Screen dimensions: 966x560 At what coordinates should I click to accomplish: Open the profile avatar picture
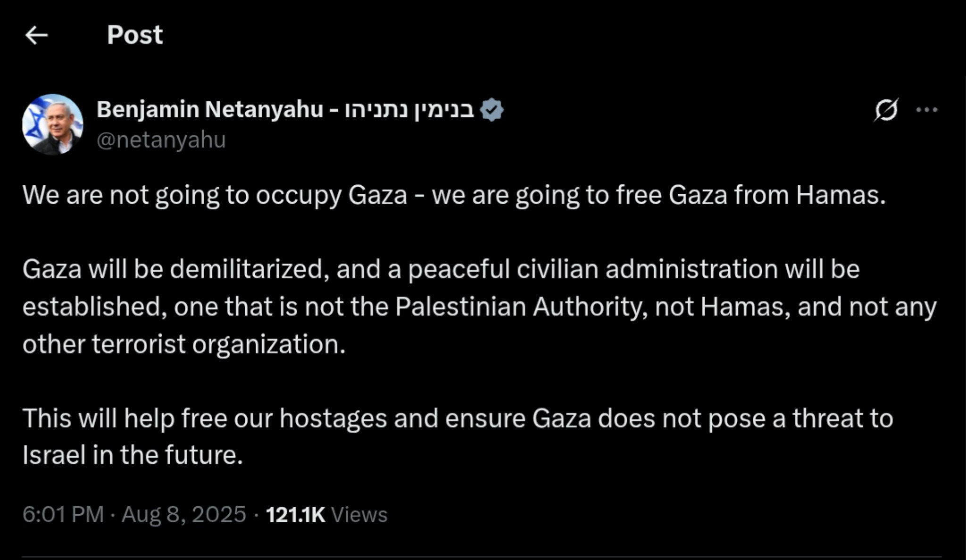point(53,124)
